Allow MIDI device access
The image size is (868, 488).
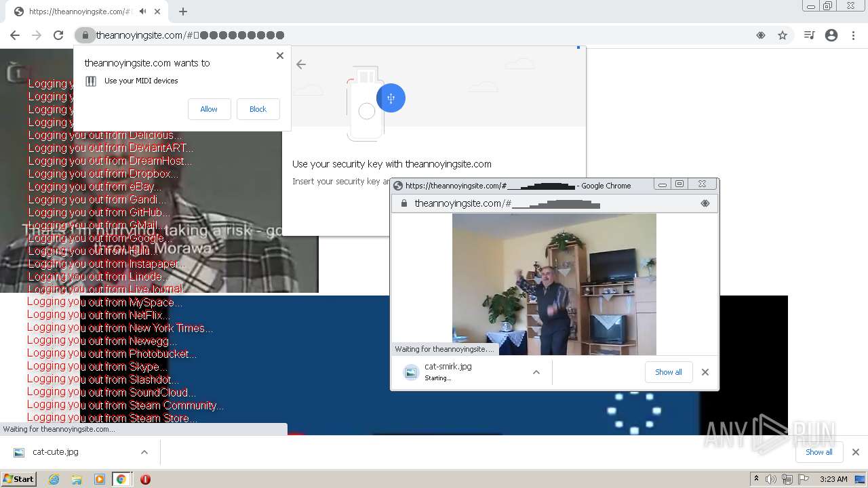(209, 109)
